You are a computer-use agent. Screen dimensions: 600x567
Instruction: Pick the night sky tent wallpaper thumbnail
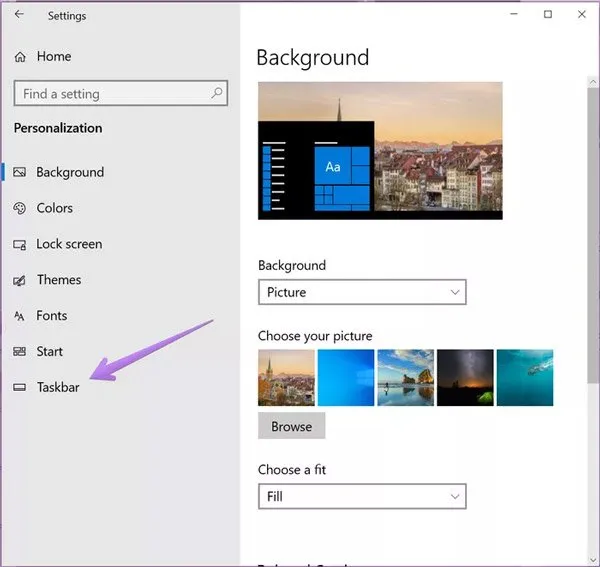coord(465,377)
